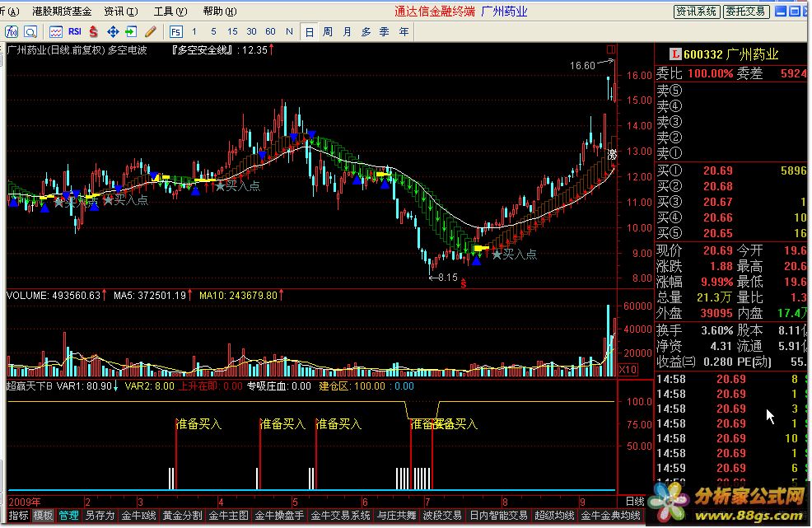
Task: Click the 日线 label at chart corner
Action: 634,501
